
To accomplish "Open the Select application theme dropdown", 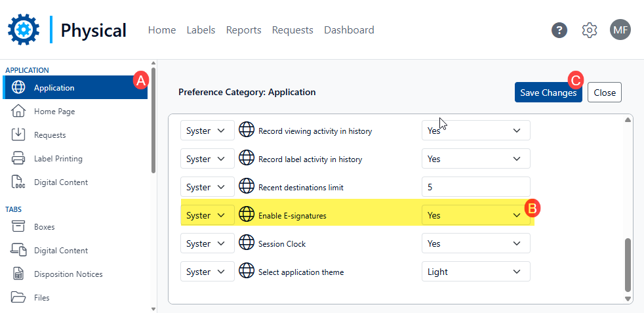I will pos(475,272).
